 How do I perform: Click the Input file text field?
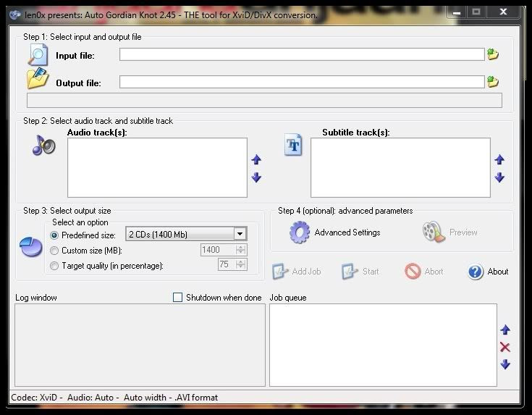coord(302,54)
